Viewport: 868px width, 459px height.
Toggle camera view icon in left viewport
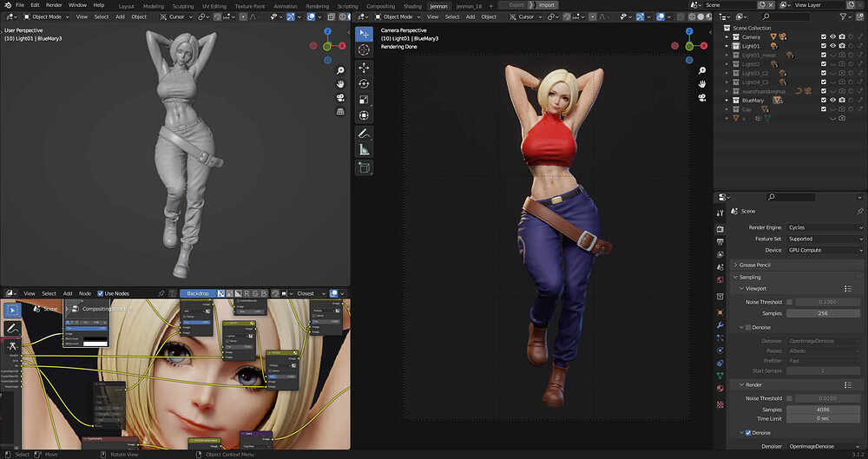coord(340,98)
